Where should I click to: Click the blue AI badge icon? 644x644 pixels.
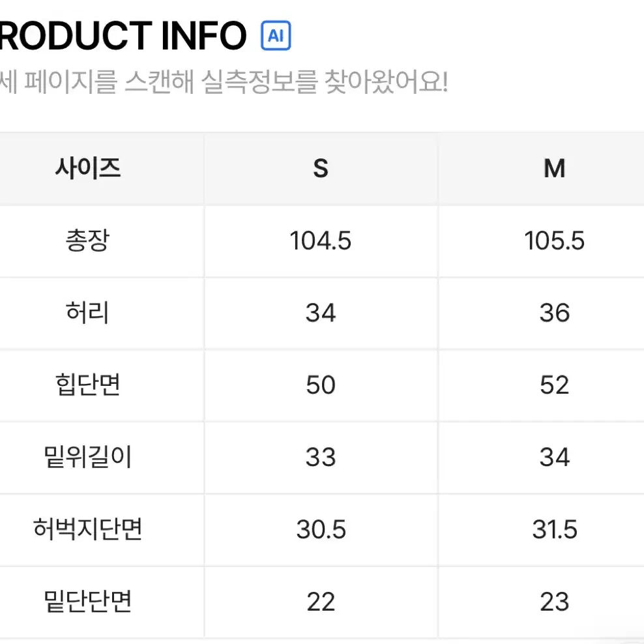[x=276, y=36]
